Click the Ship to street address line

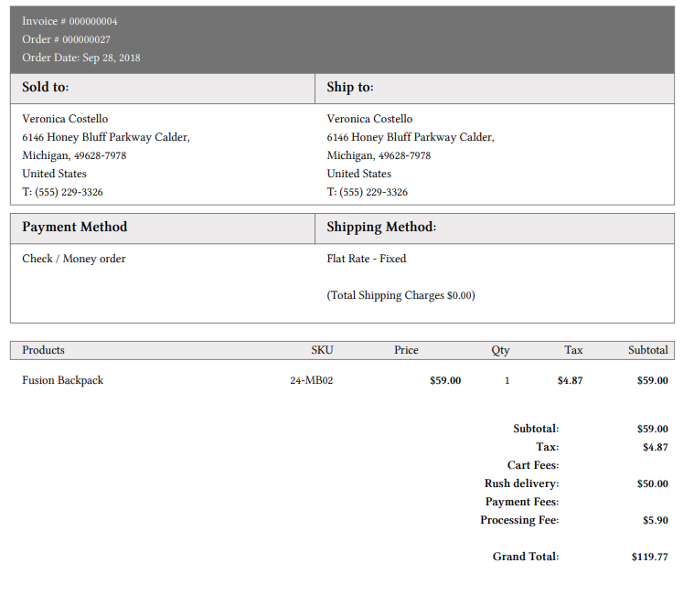[411, 137]
